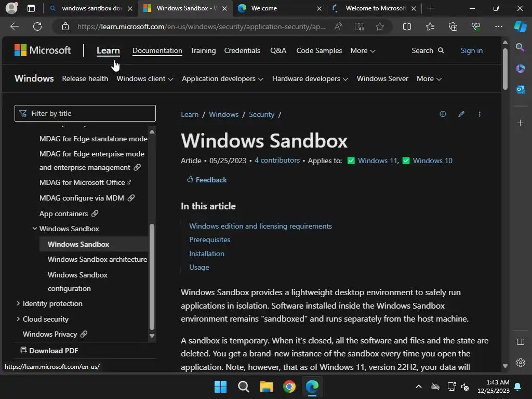Click the Feedback button
Viewport: 532px width, 399px height.
click(x=207, y=179)
